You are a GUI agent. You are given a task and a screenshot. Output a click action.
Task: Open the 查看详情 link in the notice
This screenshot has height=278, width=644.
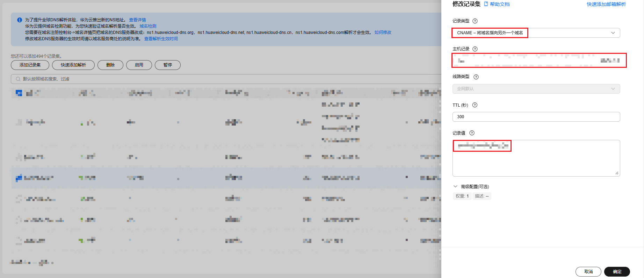137,20
